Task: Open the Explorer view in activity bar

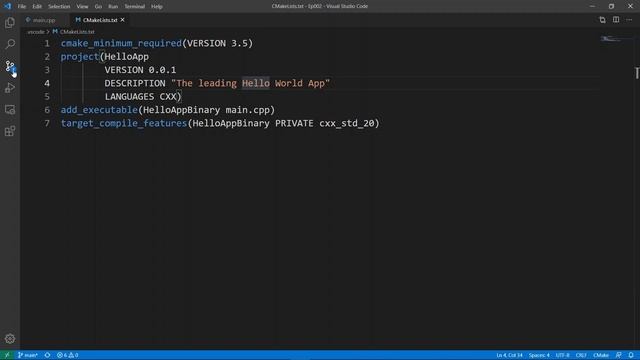Action: [x=10, y=22]
